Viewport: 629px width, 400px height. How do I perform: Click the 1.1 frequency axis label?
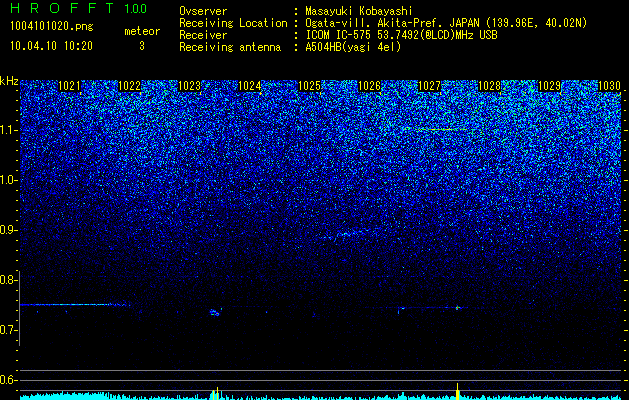[8, 130]
